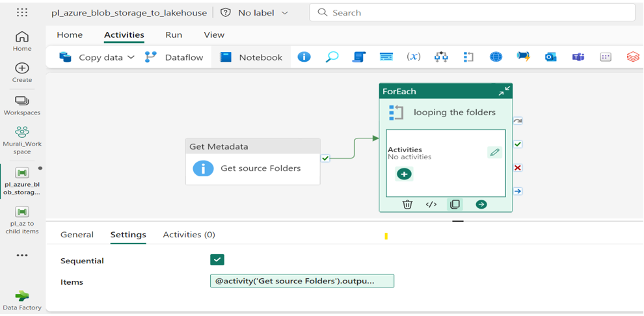This screenshot has width=644, height=316.
Task: Expand the Copy data dropdown arrow
Action: click(x=131, y=57)
